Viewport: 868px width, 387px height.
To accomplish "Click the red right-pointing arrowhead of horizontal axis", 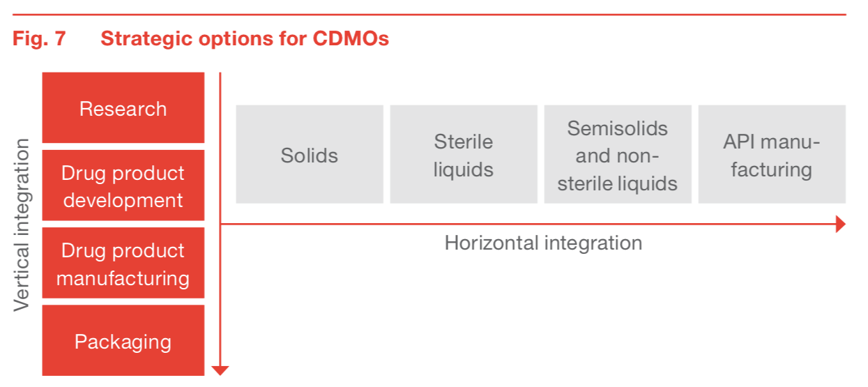I will click(x=840, y=224).
